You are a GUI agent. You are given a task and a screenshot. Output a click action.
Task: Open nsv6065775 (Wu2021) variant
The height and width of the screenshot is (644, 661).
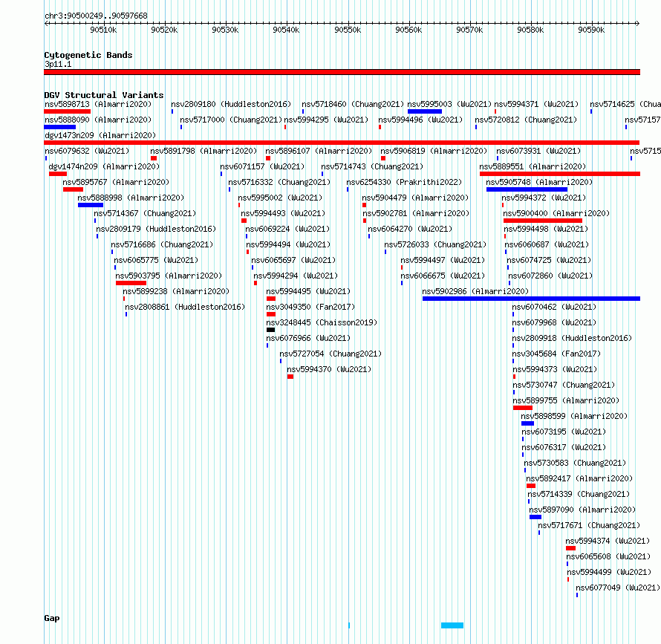[156, 260]
